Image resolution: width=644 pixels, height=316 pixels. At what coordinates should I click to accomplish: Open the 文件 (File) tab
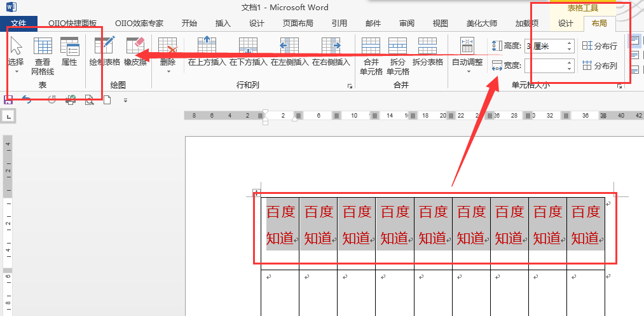[x=19, y=24]
